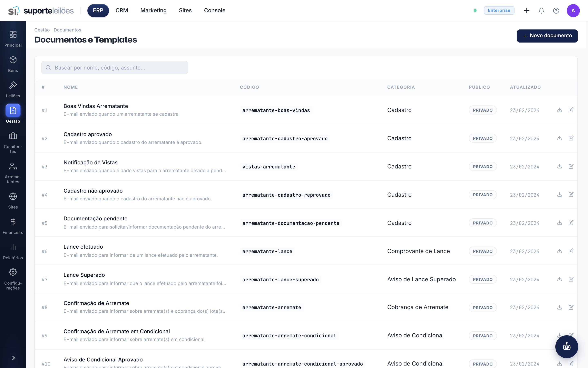The width and height of the screenshot is (588, 368).
Task: Open Relatórios chart icon in sidebar
Action: coord(13,247)
